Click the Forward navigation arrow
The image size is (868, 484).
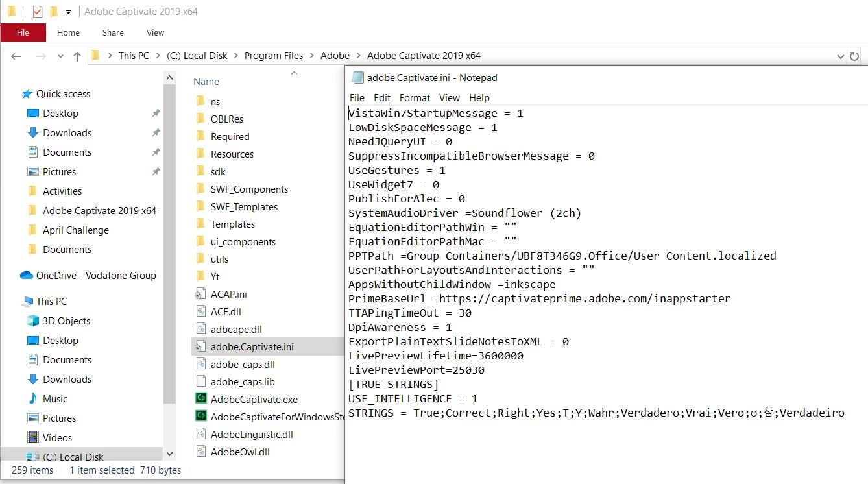point(40,56)
